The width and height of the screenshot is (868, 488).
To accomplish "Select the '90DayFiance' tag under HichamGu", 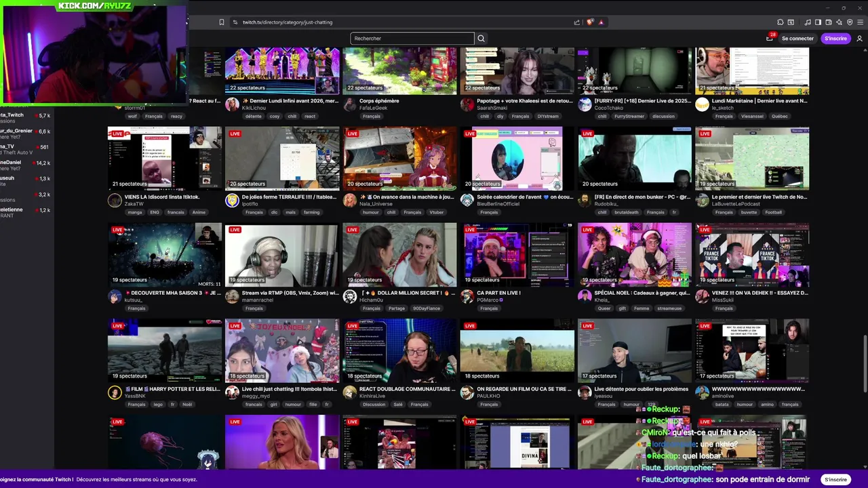I will tap(427, 308).
